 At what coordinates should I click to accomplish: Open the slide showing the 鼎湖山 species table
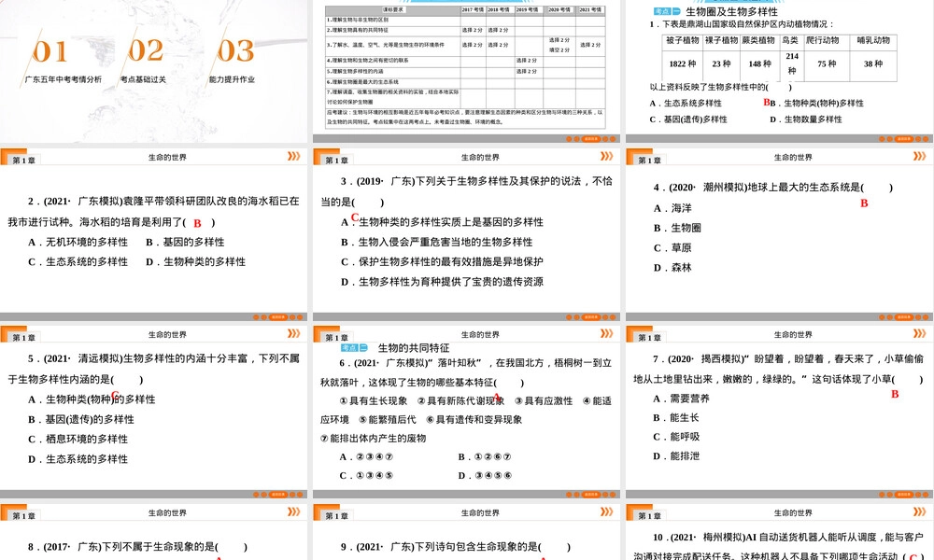(779, 71)
